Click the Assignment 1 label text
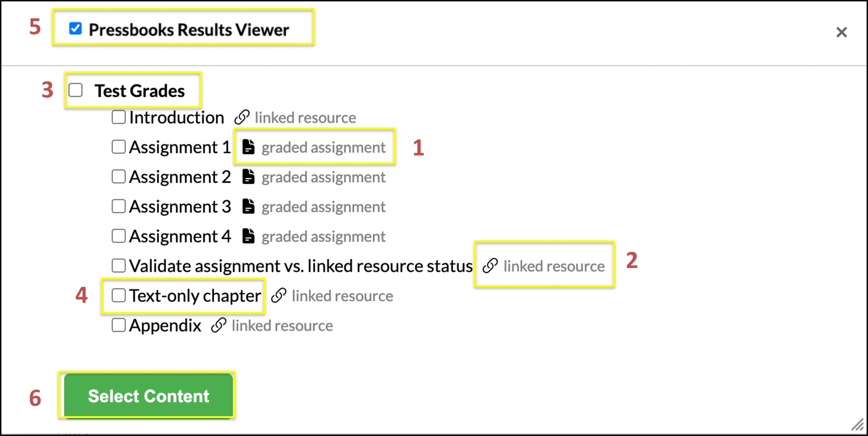Image resolution: width=868 pixels, height=436 pixels. (180, 147)
